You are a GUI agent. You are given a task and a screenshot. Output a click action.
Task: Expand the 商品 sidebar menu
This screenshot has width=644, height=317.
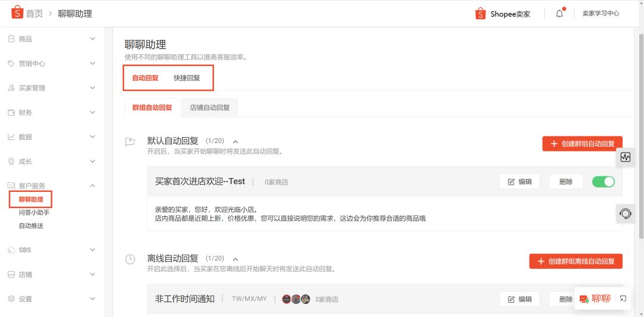pos(92,39)
